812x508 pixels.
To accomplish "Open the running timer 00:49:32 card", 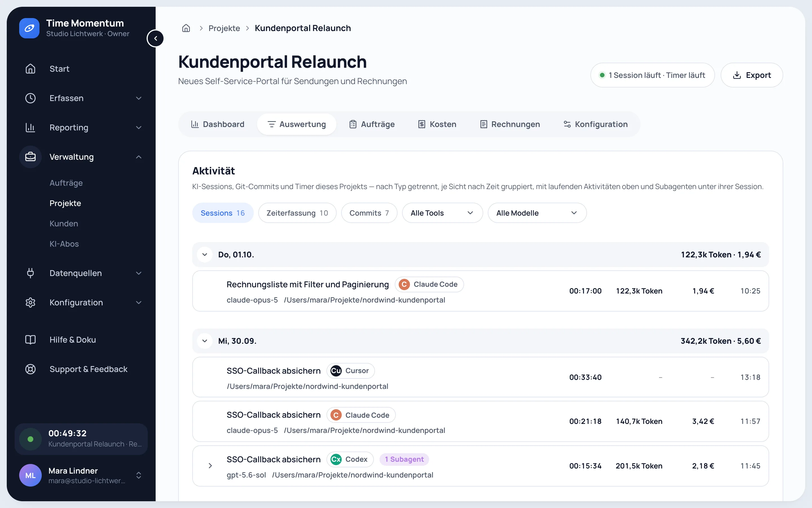I will click(81, 439).
